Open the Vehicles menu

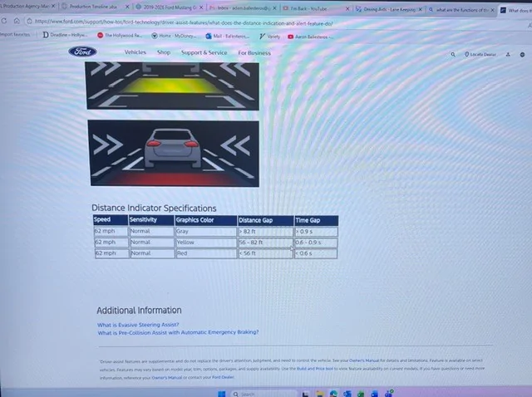pyautogui.click(x=135, y=52)
